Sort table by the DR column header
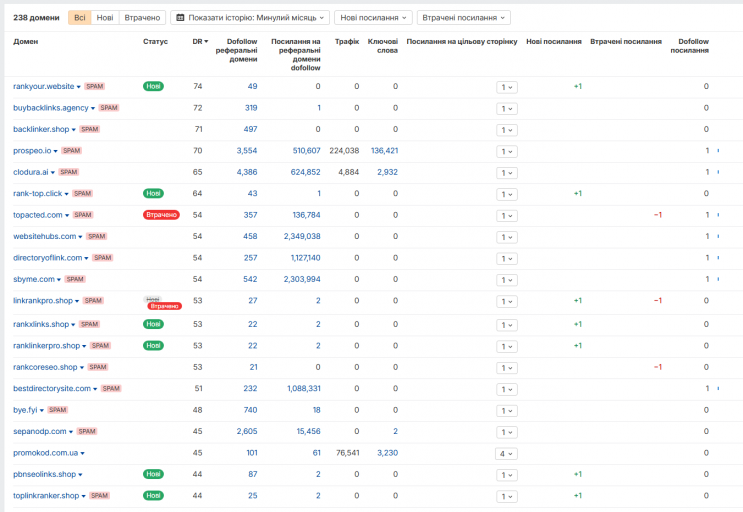The width and height of the screenshot is (743, 512). point(200,42)
